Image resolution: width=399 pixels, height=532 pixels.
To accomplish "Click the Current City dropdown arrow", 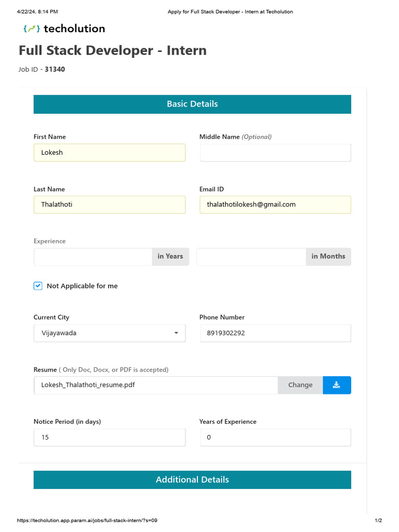I will click(176, 333).
